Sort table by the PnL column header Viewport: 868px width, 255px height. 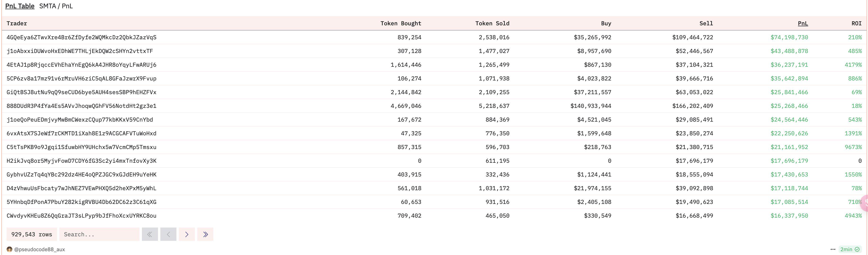click(803, 23)
